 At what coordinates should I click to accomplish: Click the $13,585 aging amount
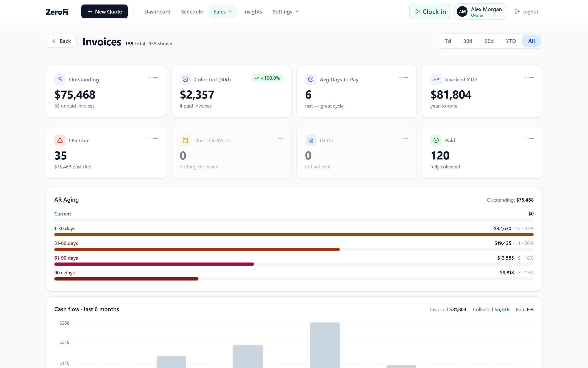pos(505,258)
